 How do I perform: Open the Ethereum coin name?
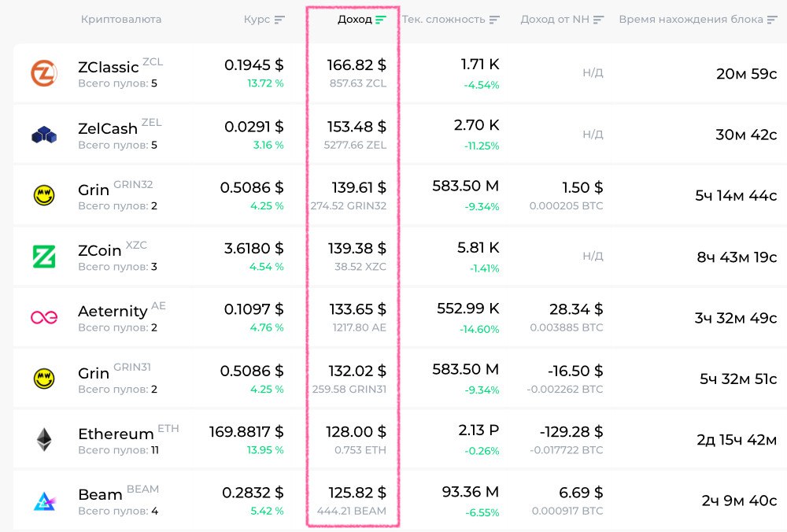(116, 434)
